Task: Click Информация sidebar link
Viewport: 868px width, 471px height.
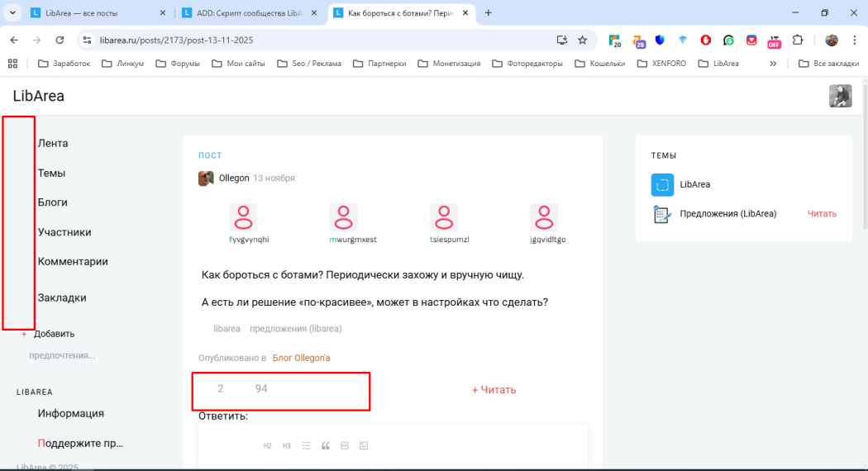Action: pos(71,413)
